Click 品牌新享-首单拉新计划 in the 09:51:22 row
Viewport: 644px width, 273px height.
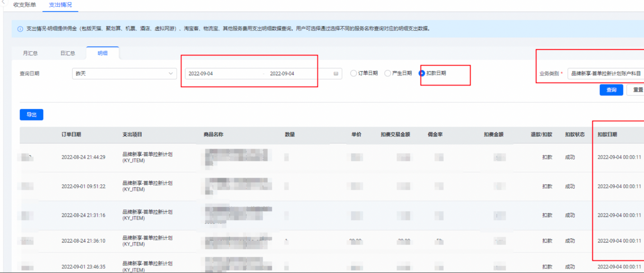[x=148, y=183]
